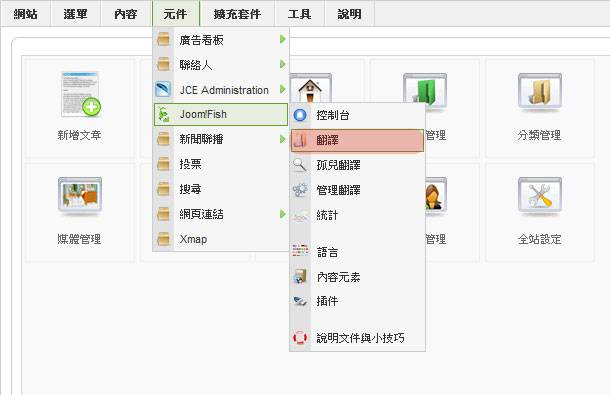Image resolution: width=610 pixels, height=395 pixels.
Task: Click the 網頁連結 folder icon
Action: (x=163, y=214)
